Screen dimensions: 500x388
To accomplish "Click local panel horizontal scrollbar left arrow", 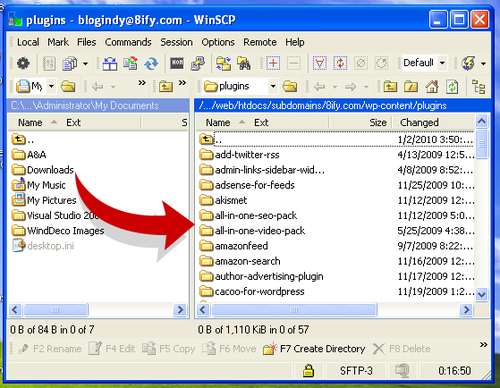I will tap(15, 310).
